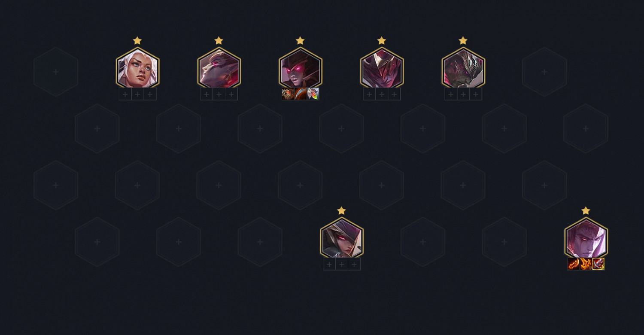Image resolution: width=644 pixels, height=335 pixels.
Task: Select the golden rageblade item under purple-haired champion
Action: pos(586,264)
